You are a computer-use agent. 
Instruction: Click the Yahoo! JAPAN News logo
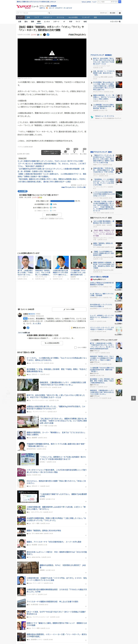pyautogui.click(x=27, y=7)
